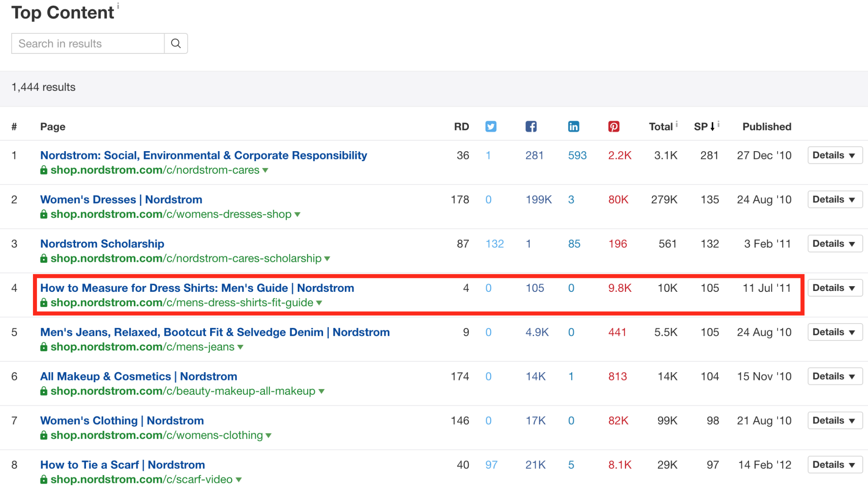This screenshot has height=489, width=868.
Task: Focus the Search in results field
Action: (x=88, y=43)
